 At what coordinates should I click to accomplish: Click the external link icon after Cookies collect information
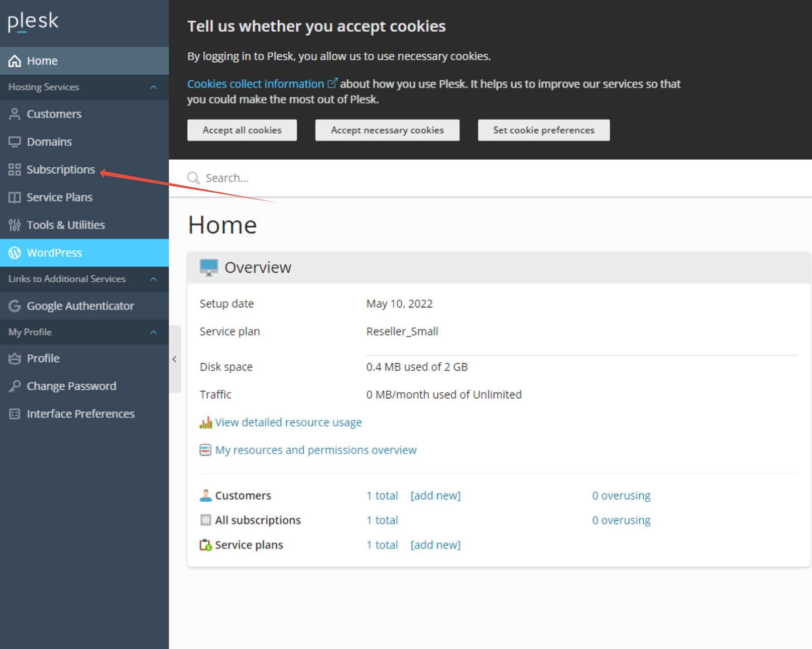(x=332, y=83)
